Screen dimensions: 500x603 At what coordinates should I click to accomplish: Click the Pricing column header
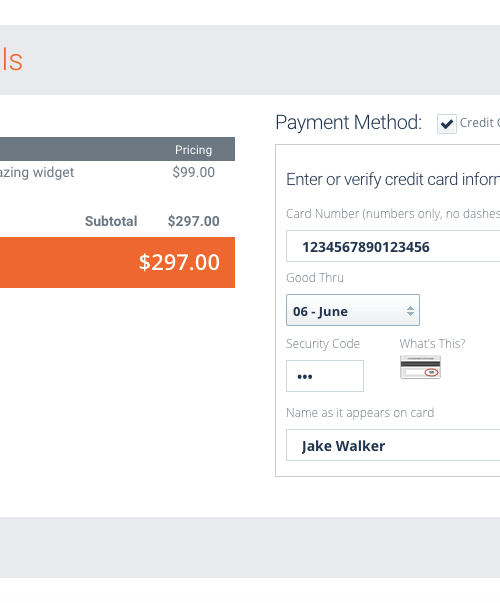coord(193,150)
